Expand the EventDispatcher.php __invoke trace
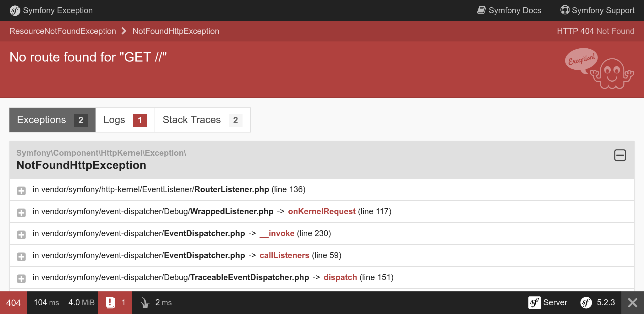This screenshot has width=644, height=314. (x=21, y=235)
